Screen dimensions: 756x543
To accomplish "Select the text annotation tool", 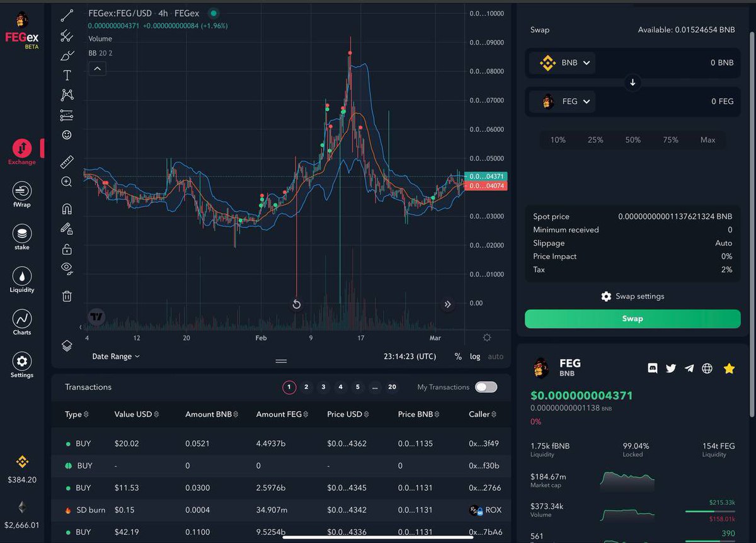I will click(67, 76).
